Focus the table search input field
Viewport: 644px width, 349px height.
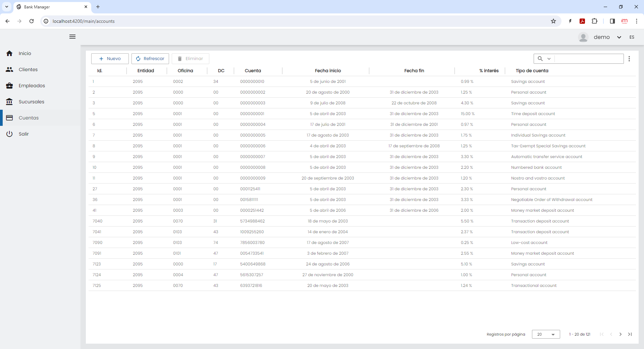coord(589,59)
